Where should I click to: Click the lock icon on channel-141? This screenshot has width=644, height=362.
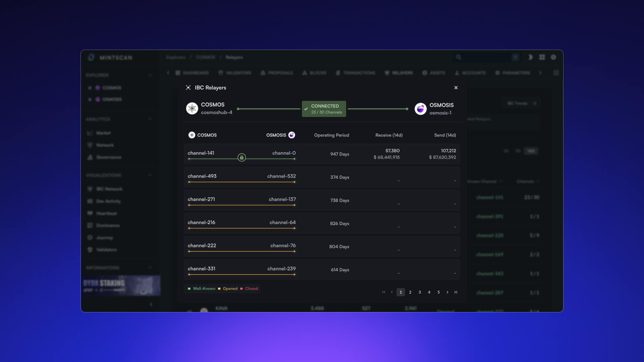(241, 158)
